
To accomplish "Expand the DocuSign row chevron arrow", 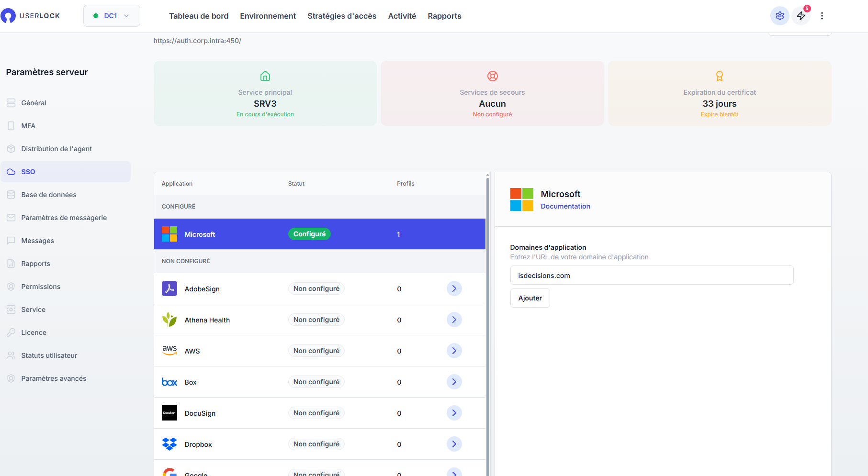I will (454, 413).
